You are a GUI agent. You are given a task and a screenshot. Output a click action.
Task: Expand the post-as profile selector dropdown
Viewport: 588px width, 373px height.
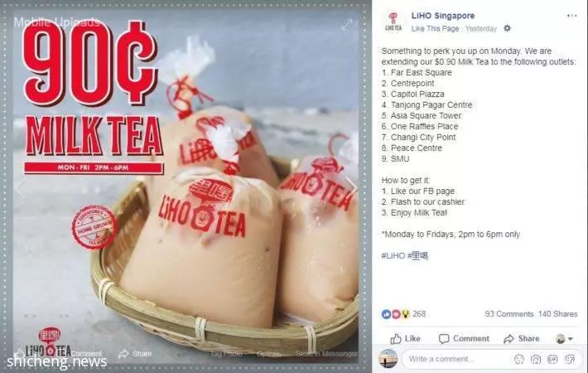click(564, 338)
